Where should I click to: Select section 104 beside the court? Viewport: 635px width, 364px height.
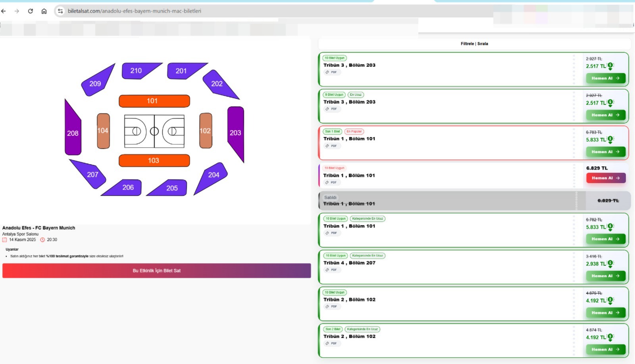[103, 131]
